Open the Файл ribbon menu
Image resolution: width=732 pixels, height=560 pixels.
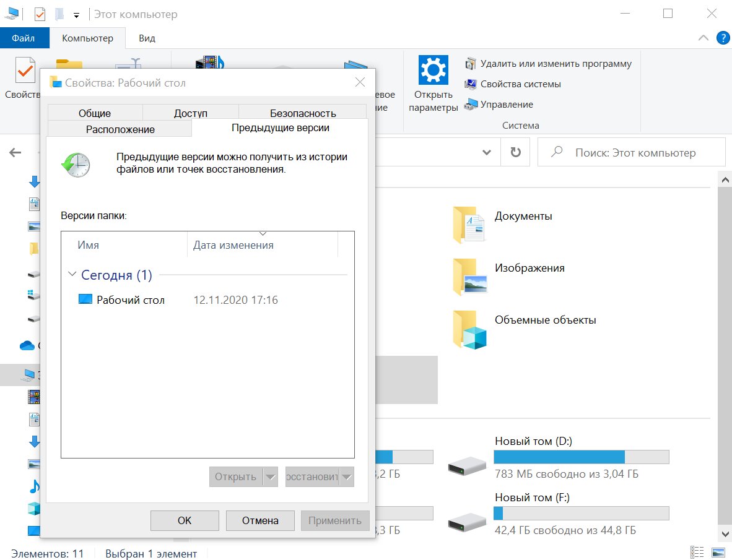24,38
